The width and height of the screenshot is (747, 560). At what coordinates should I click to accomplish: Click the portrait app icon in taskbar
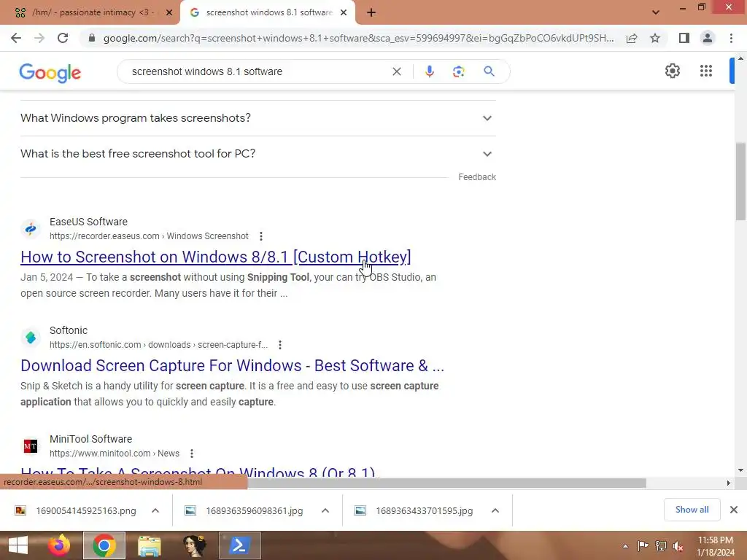(195, 545)
